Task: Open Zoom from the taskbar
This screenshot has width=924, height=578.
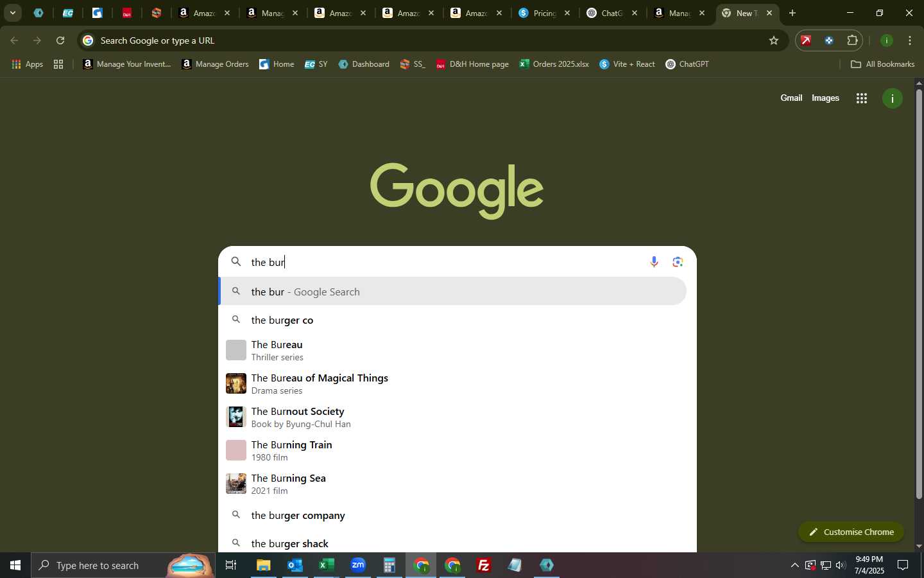Action: [357, 565]
